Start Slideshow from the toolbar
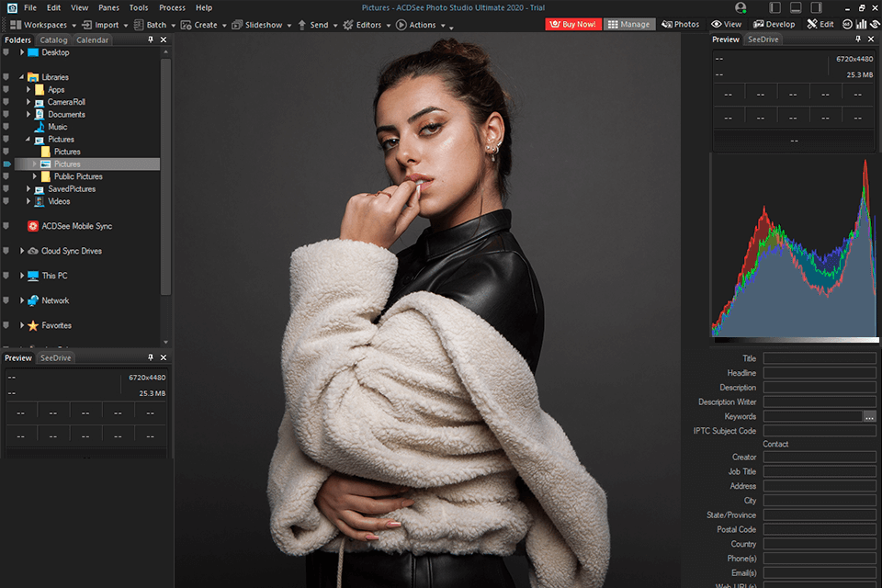 tap(257, 25)
